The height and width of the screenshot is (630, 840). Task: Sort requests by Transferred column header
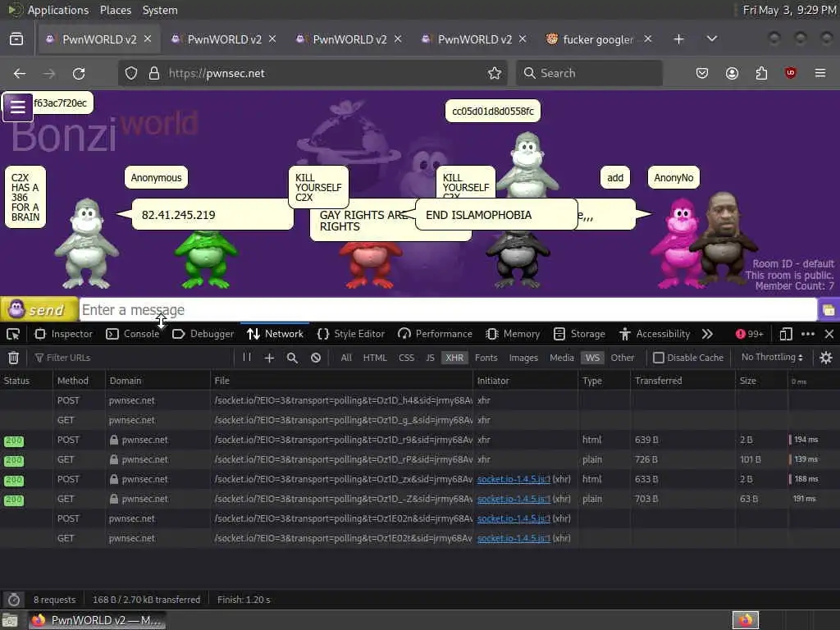point(682,381)
